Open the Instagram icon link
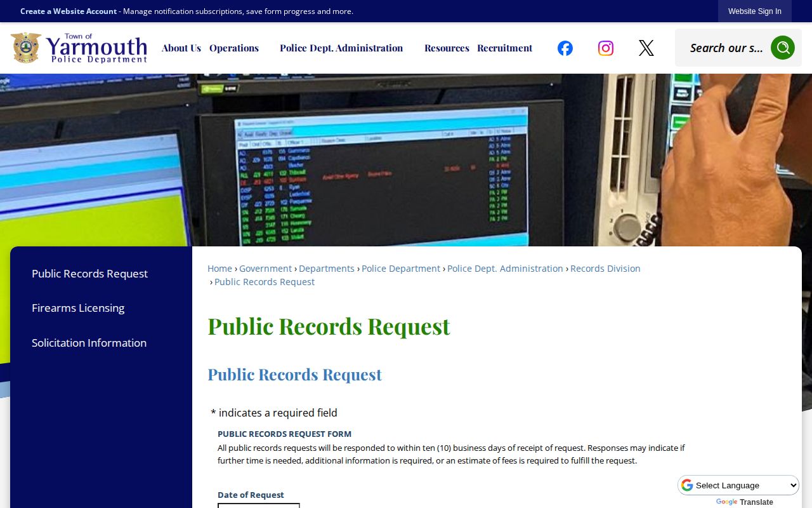Screen dimensions: 812x508 [x=606, y=48]
